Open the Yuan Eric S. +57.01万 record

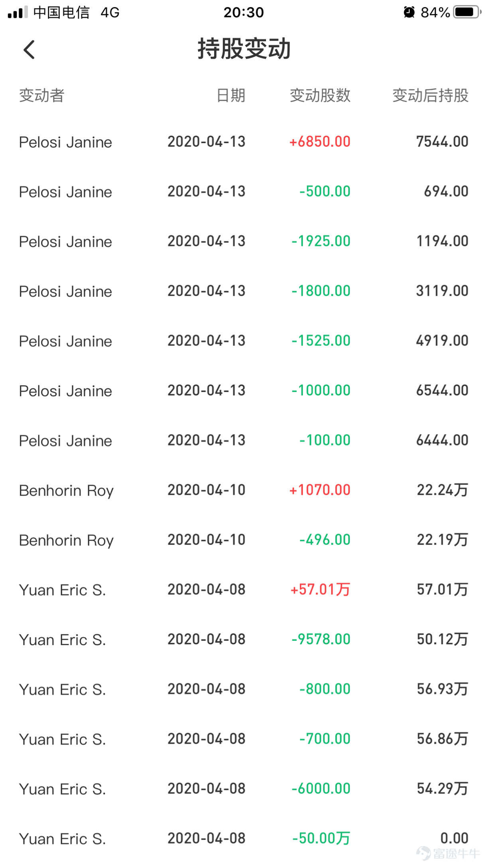[244, 590]
